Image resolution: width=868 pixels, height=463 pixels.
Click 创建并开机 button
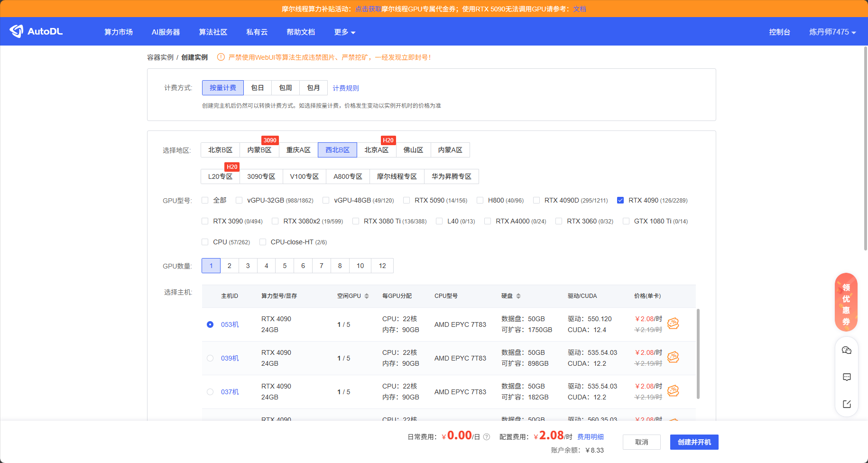point(694,442)
